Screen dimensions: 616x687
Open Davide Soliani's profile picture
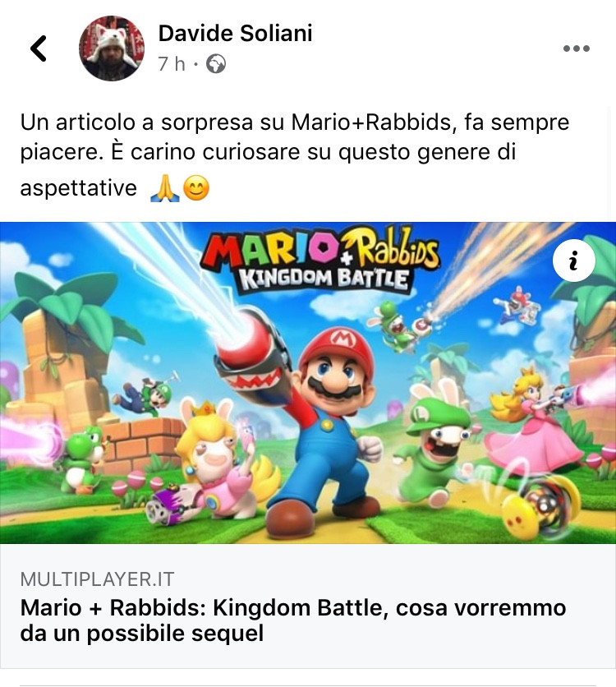coord(112,48)
